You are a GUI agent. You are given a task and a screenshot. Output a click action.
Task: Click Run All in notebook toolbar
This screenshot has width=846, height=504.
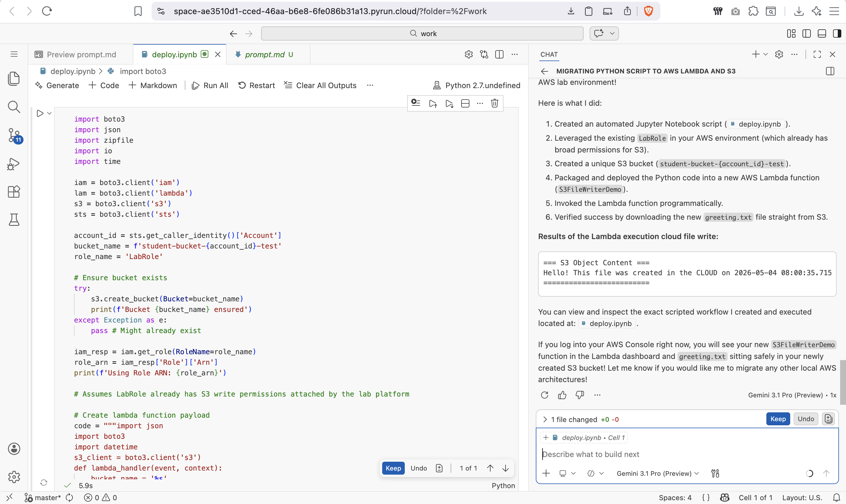pyautogui.click(x=210, y=85)
